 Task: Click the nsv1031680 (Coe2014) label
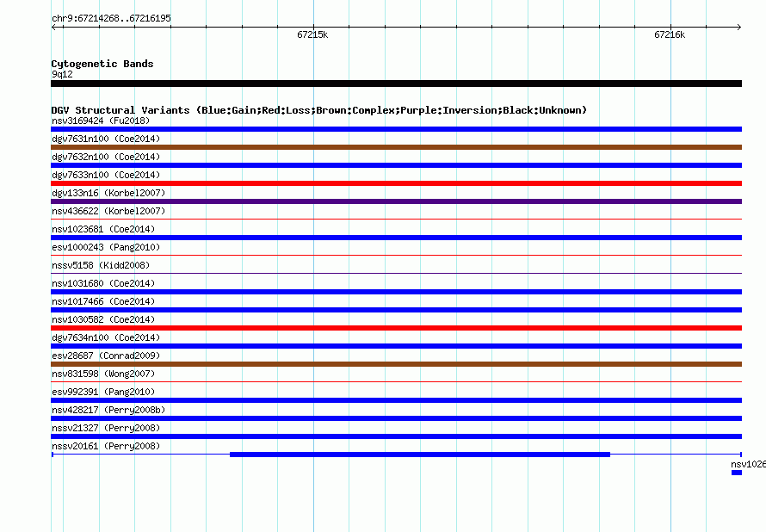(x=103, y=283)
